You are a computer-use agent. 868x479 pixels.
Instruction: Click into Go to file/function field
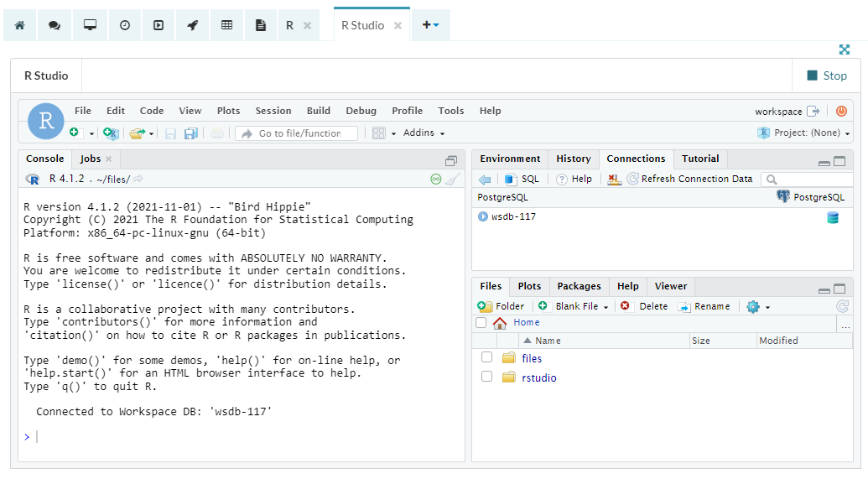pos(297,133)
